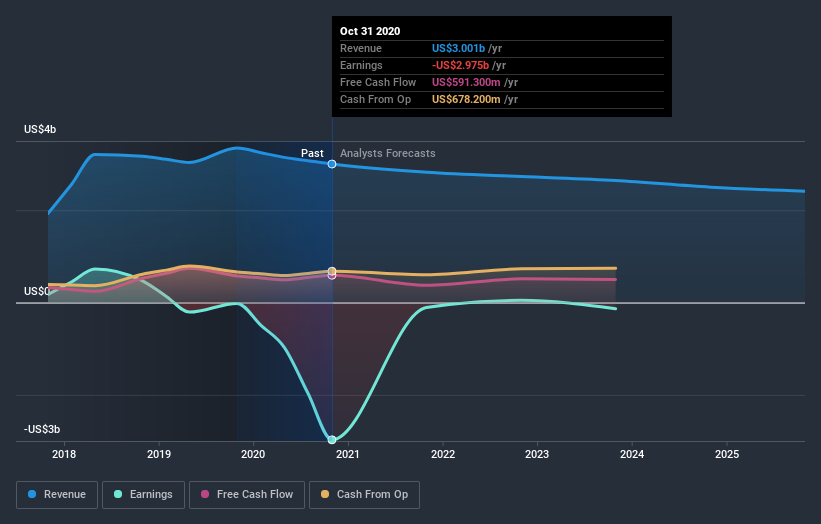Click the Revenue row label in tooltip

pos(361,48)
